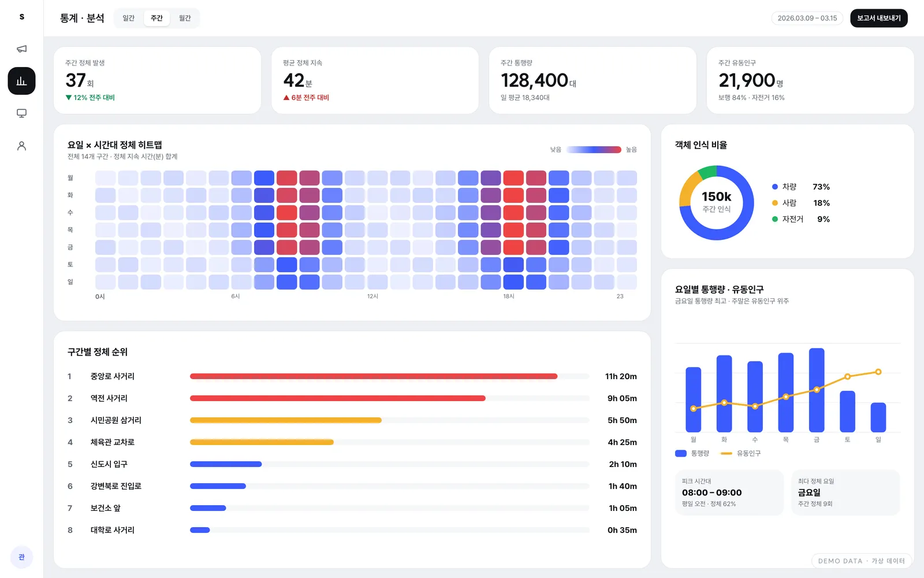Click the green down triangle beside 12% 전주 대비
Screen dimensions: 924x578
pyautogui.click(x=69, y=98)
